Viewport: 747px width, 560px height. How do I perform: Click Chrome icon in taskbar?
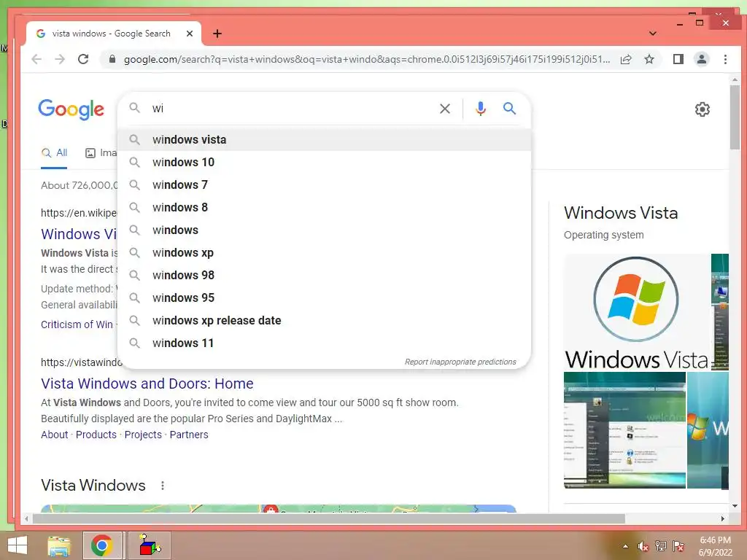[101, 545]
